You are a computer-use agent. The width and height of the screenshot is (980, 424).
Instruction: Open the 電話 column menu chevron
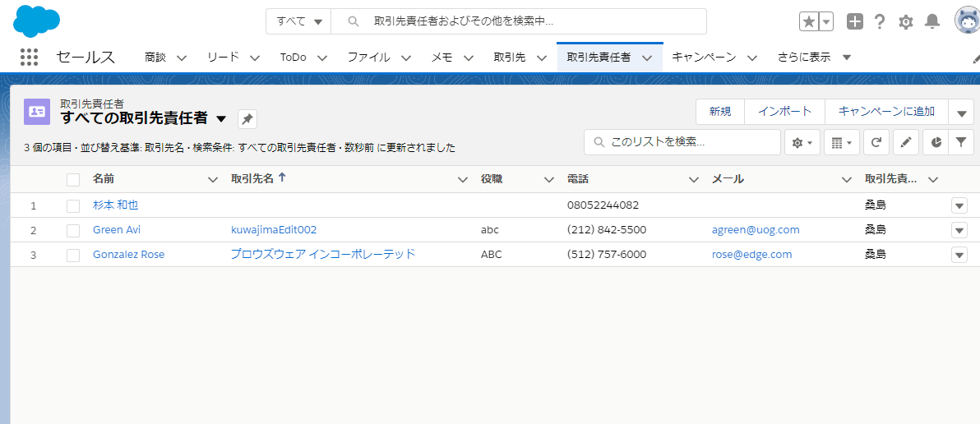693,180
